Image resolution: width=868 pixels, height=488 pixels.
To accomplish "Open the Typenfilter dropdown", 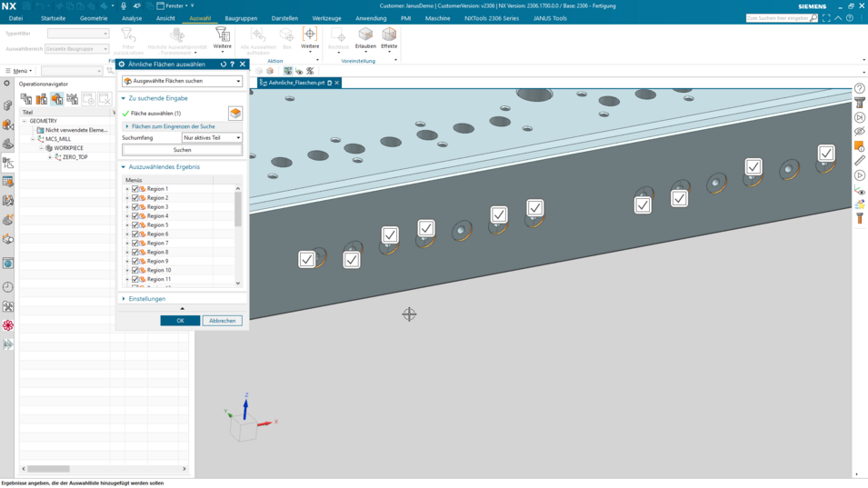I will click(x=78, y=34).
